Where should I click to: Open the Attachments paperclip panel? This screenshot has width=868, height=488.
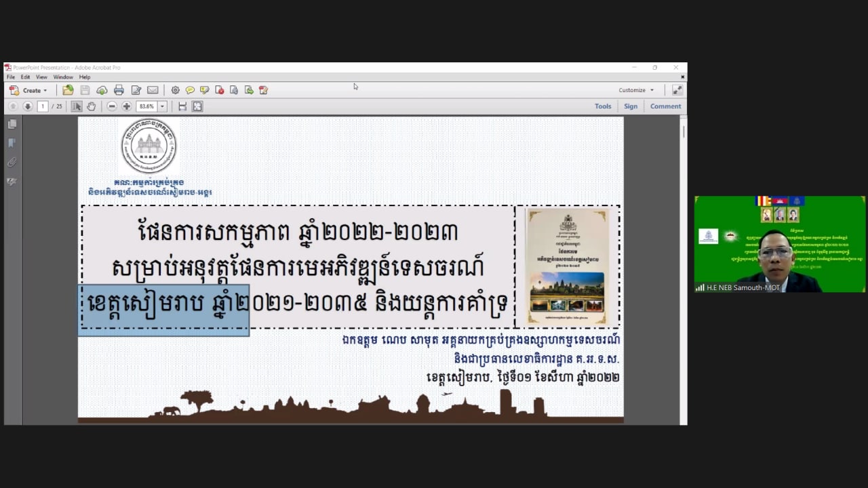(x=12, y=163)
